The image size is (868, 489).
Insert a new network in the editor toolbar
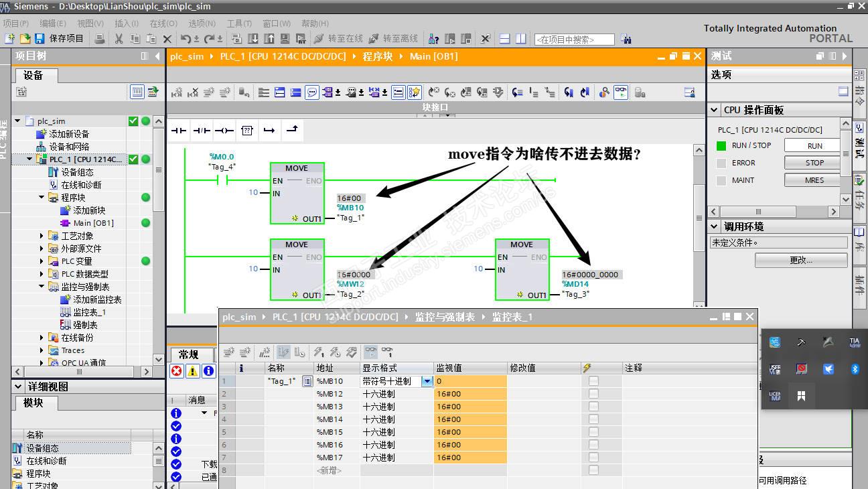(x=177, y=92)
